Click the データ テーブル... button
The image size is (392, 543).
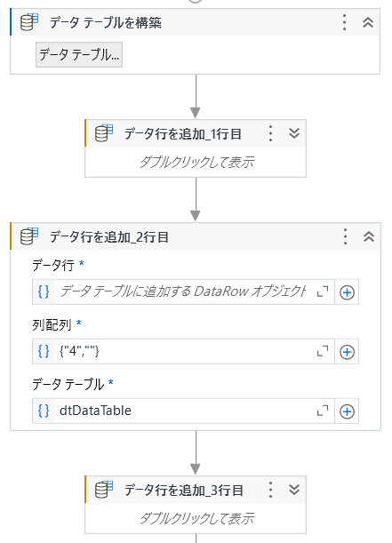pos(79,55)
